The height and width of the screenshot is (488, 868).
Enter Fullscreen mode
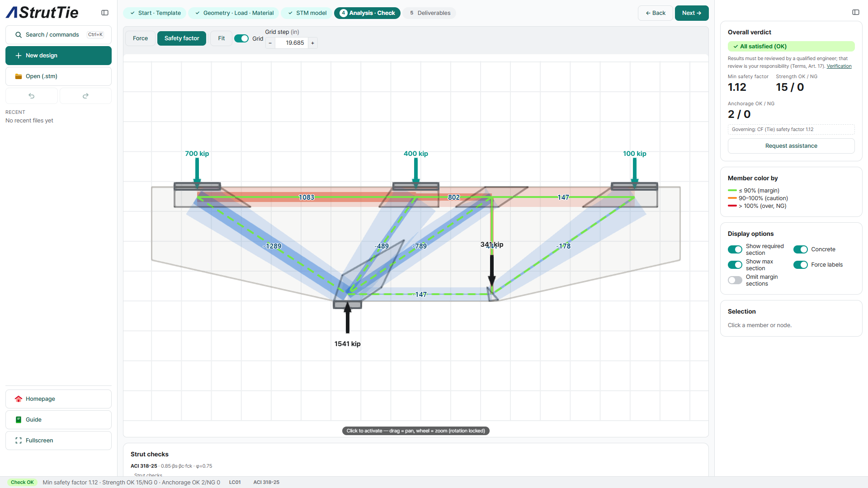pos(58,441)
